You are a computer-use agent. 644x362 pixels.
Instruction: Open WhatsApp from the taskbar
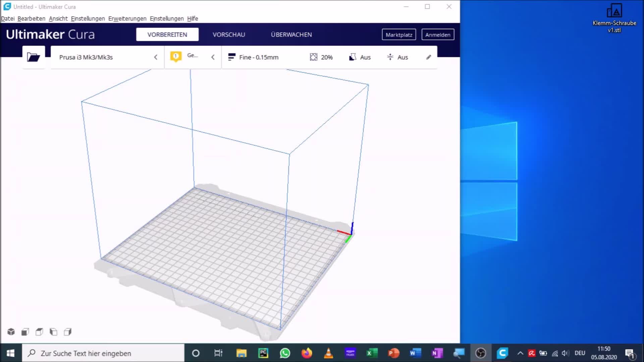(285, 353)
